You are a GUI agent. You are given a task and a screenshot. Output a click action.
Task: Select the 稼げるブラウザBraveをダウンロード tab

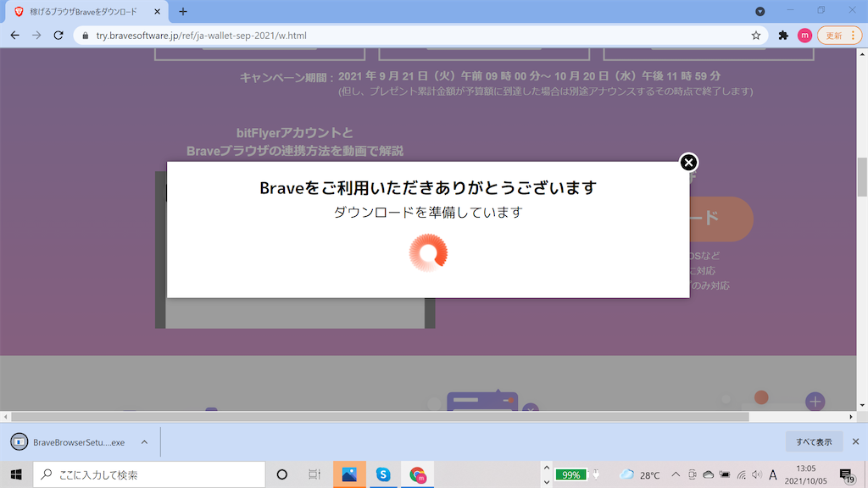86,12
